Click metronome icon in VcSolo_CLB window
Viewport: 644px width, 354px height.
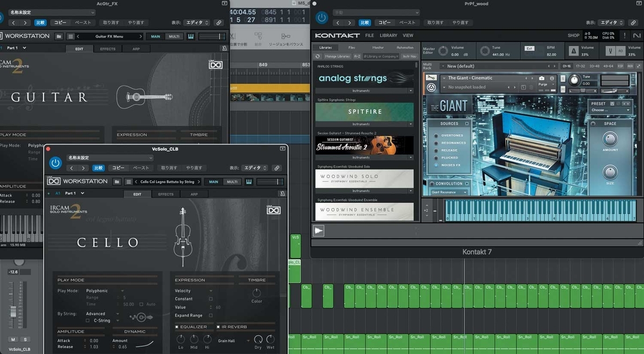pos(282,194)
